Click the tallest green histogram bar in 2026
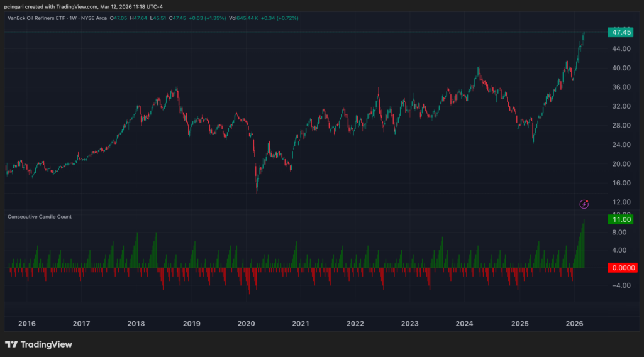 click(585, 245)
